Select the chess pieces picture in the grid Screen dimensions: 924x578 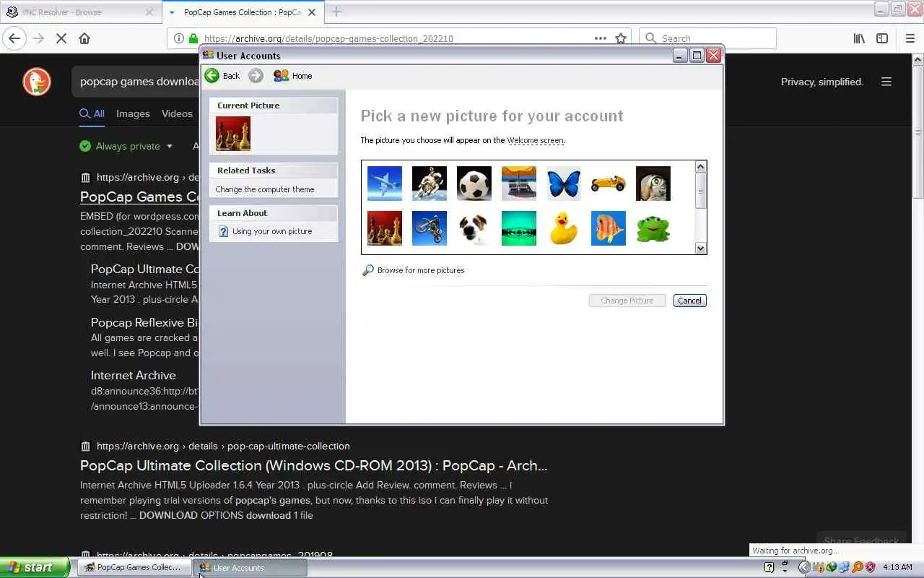[x=385, y=228]
